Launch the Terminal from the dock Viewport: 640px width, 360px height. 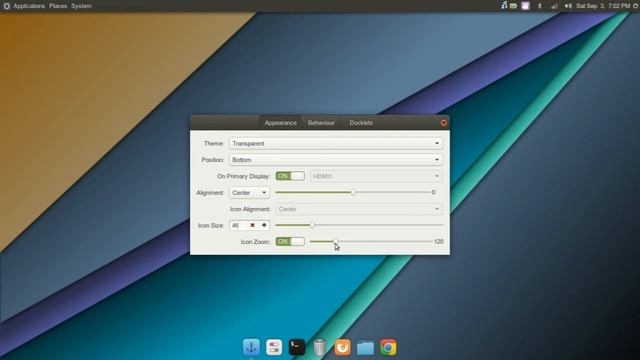tap(297, 347)
